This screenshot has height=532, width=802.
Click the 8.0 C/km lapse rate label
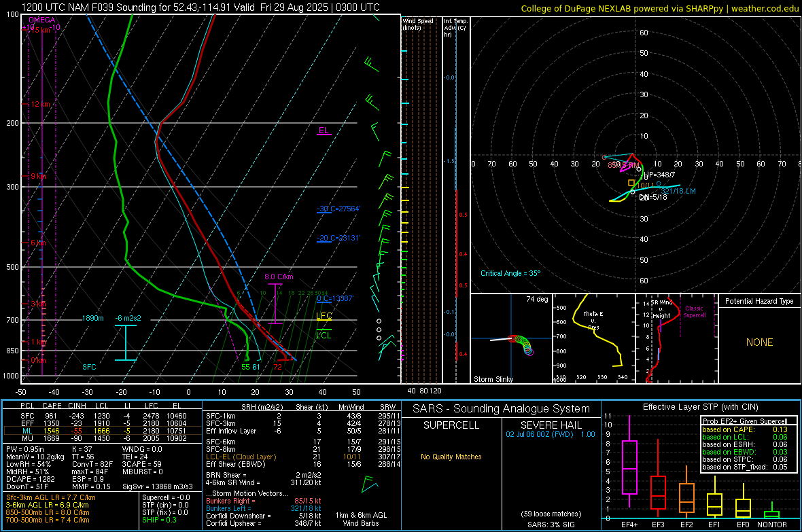279,277
